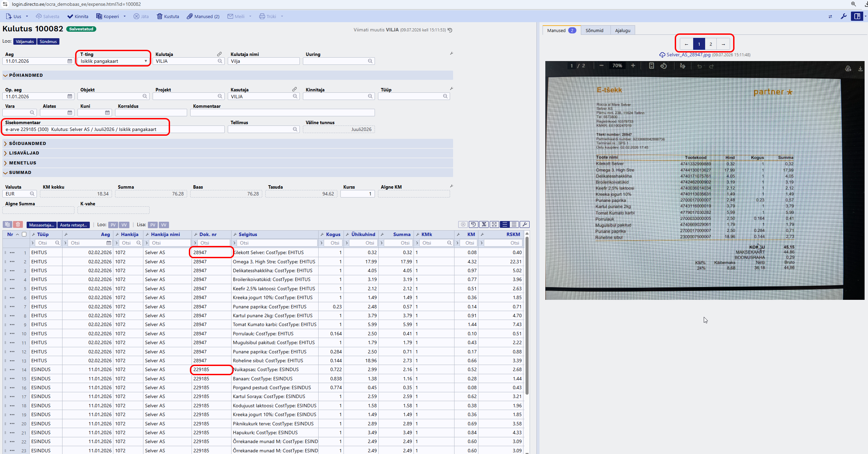This screenshot has width=868, height=454.
Task: Go to previous attachment with left arrow
Action: click(686, 44)
